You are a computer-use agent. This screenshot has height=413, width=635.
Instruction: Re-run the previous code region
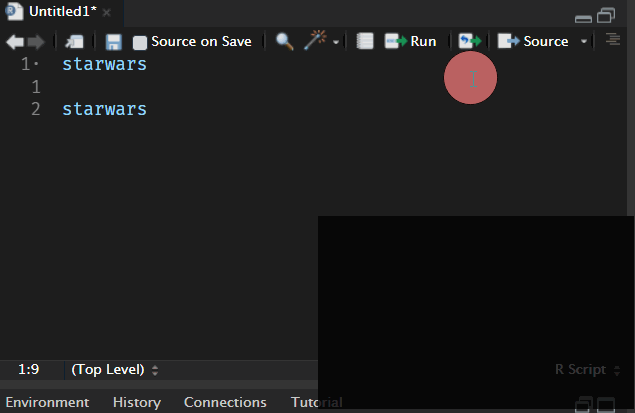[470, 41]
